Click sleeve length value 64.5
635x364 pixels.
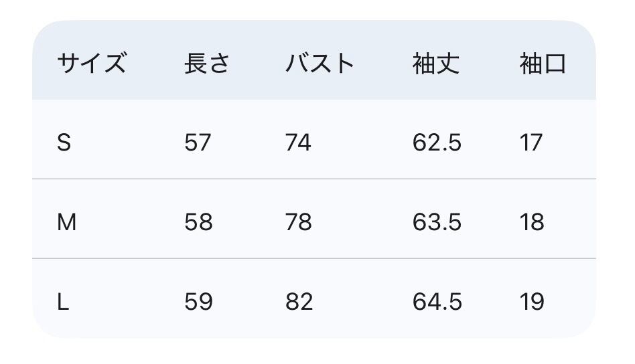pos(437,302)
